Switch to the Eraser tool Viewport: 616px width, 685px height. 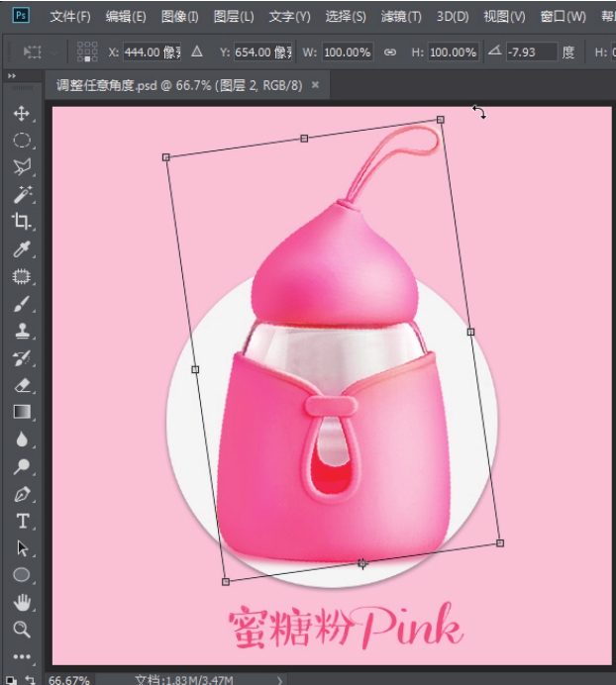(21, 385)
